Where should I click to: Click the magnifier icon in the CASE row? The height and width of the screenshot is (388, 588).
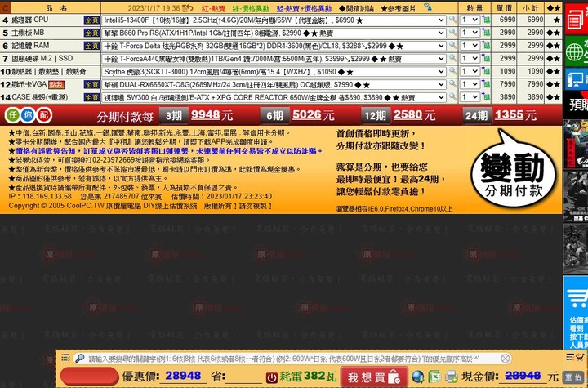coord(452,96)
